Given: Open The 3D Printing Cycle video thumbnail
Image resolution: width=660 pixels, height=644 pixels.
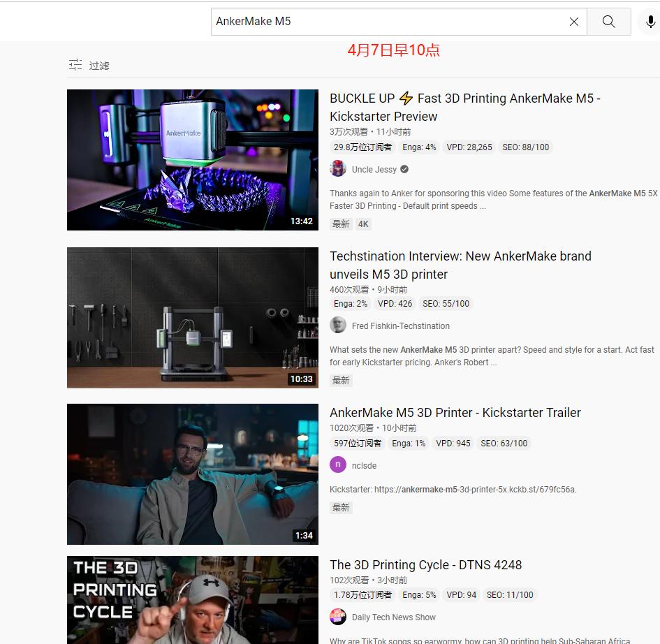Looking at the screenshot, I should pos(192,600).
